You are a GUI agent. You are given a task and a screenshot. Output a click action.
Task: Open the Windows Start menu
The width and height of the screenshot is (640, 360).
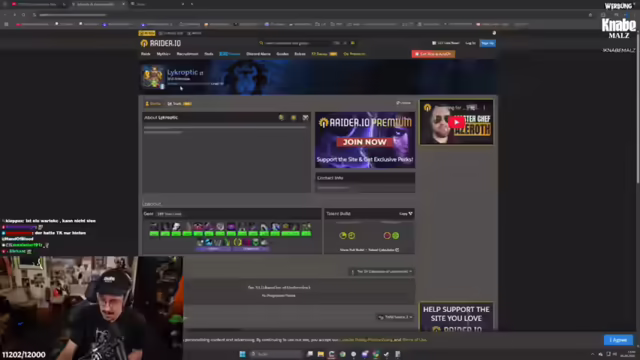click(242, 354)
